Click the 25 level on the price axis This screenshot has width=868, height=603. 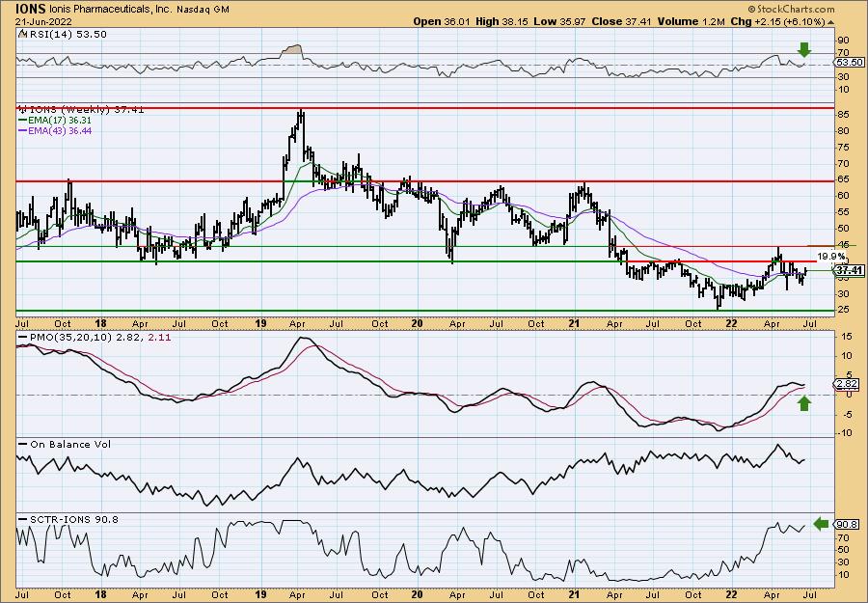pyautogui.click(x=843, y=310)
